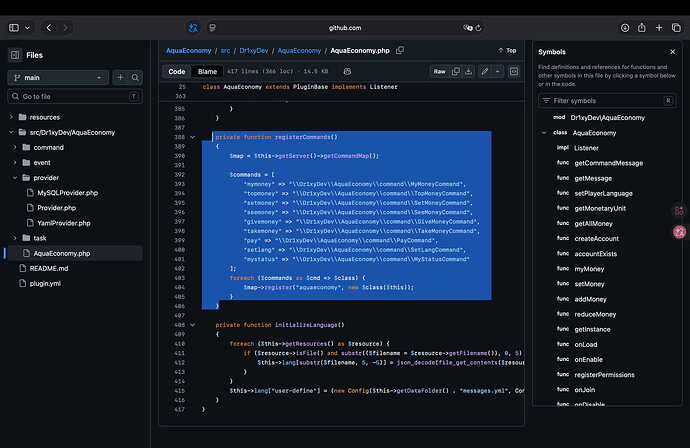Collapse the provider folder
The width and height of the screenshot is (690, 448).
click(15, 177)
